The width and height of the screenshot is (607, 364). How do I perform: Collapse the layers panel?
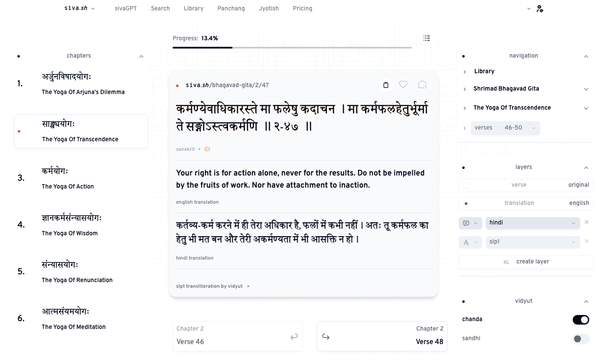pos(586,168)
